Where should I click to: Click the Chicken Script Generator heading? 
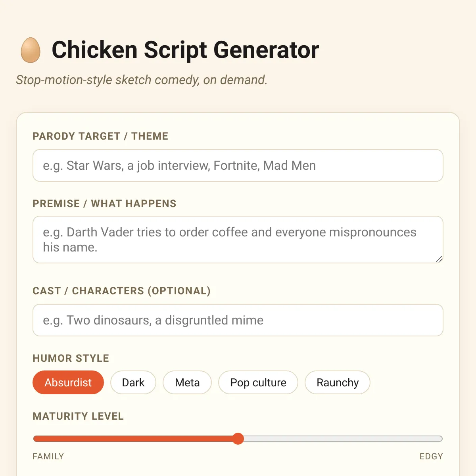coord(185,50)
